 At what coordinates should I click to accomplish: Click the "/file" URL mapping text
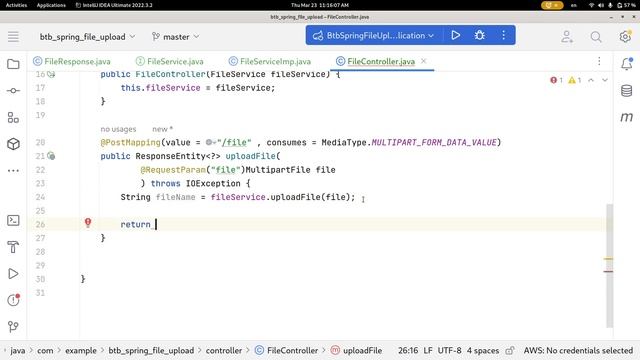click(x=235, y=142)
